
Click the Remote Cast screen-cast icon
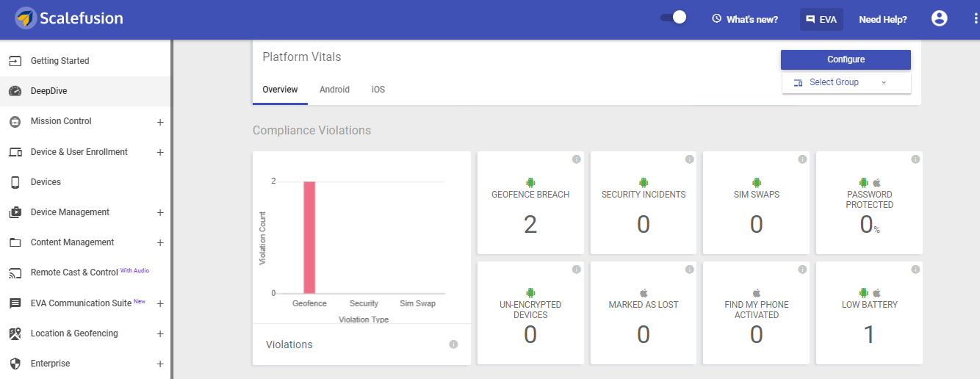click(x=15, y=273)
